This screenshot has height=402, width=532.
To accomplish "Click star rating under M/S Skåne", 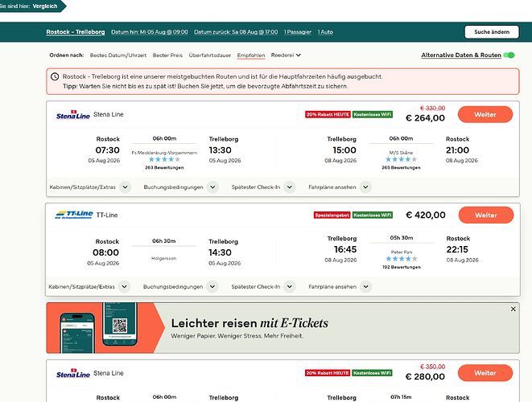I will [x=401, y=159].
